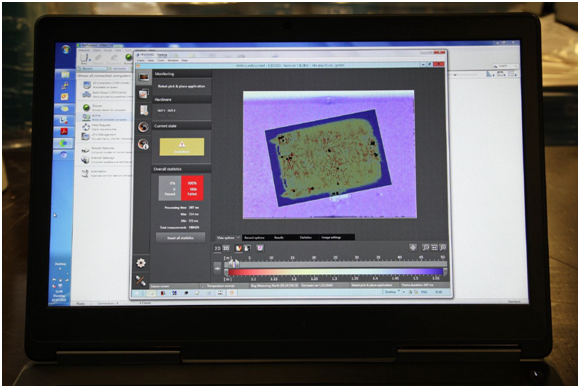Select the Applications icon below Monitoring icon
Viewport: 580px width, 388px height.
pyautogui.click(x=144, y=94)
